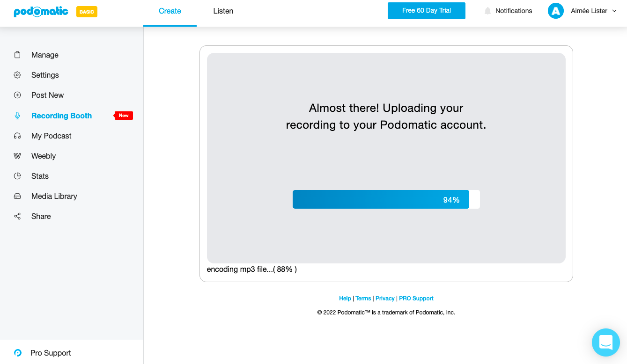The image size is (627, 364).
Task: Open the chat support bubble
Action: [x=605, y=342]
